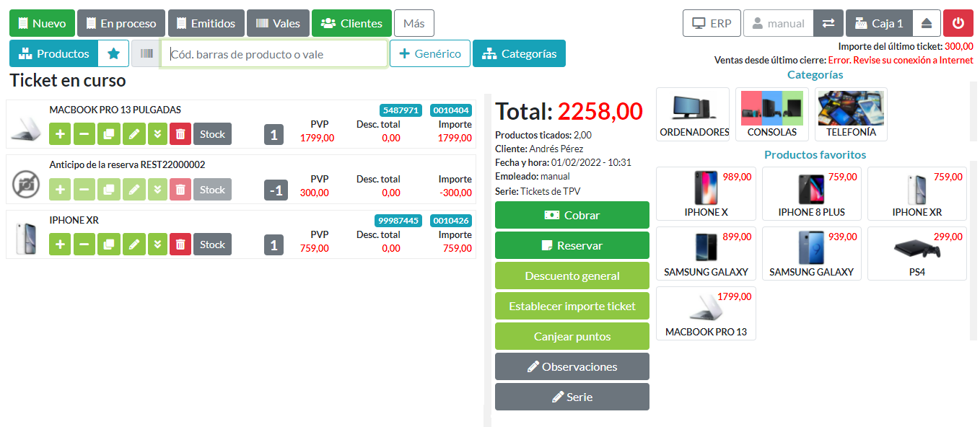Edit iPhone XR line with pencil icon
This screenshot has width=980, height=427.
pyautogui.click(x=133, y=245)
